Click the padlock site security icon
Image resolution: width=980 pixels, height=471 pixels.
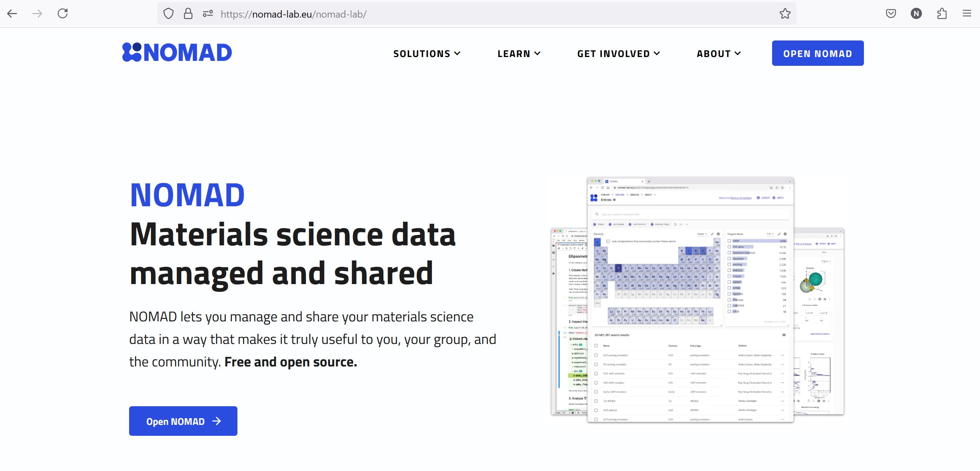coord(188,14)
